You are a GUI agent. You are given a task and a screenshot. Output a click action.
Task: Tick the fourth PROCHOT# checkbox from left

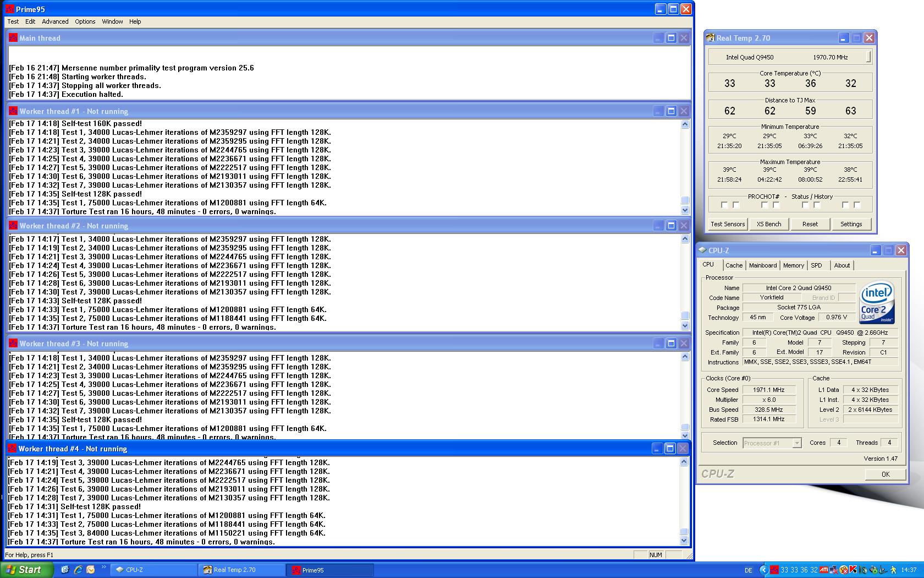tap(776, 205)
